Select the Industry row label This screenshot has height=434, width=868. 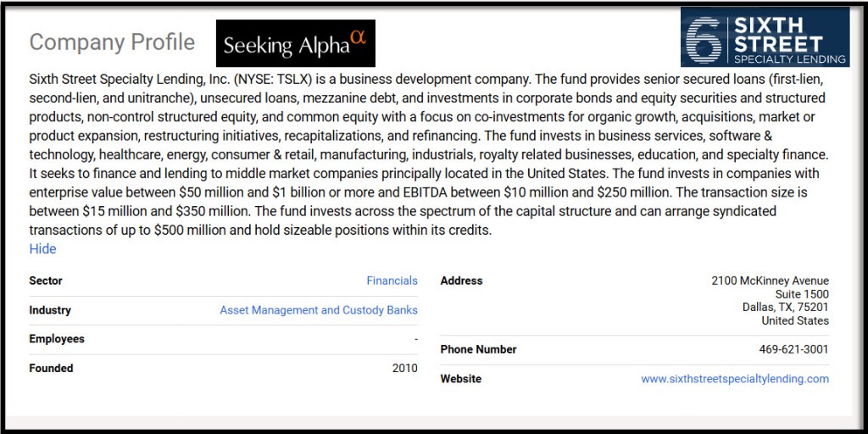tap(50, 310)
